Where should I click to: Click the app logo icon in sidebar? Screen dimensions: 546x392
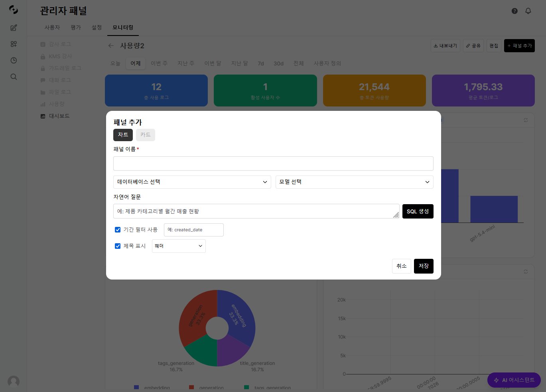pyautogui.click(x=14, y=10)
